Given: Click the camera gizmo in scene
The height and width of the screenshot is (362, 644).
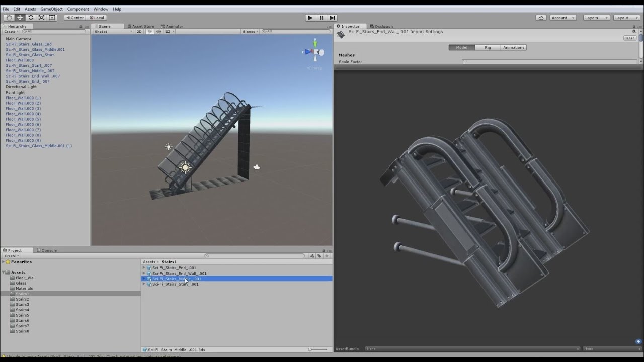Looking at the screenshot, I should [257, 167].
